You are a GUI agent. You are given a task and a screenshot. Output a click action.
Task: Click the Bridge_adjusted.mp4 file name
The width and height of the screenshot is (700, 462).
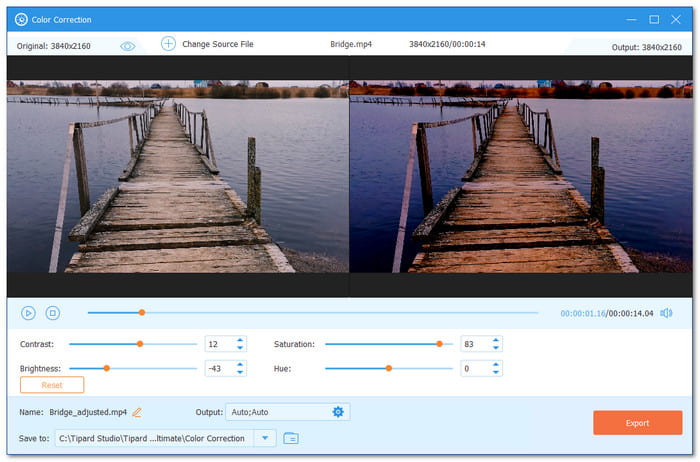(x=88, y=412)
